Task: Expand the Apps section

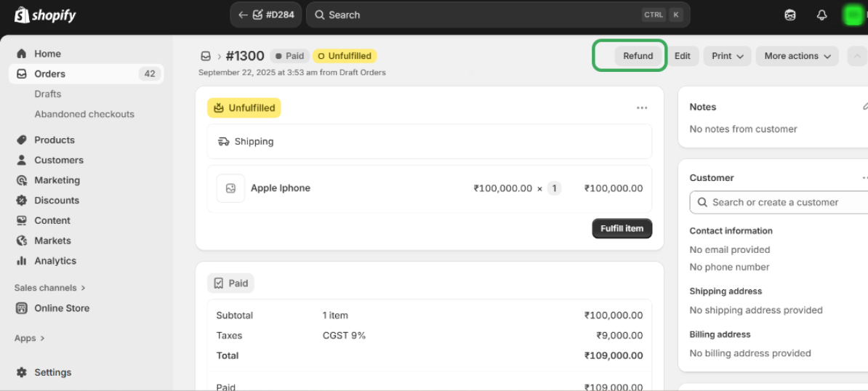Action: (x=29, y=338)
